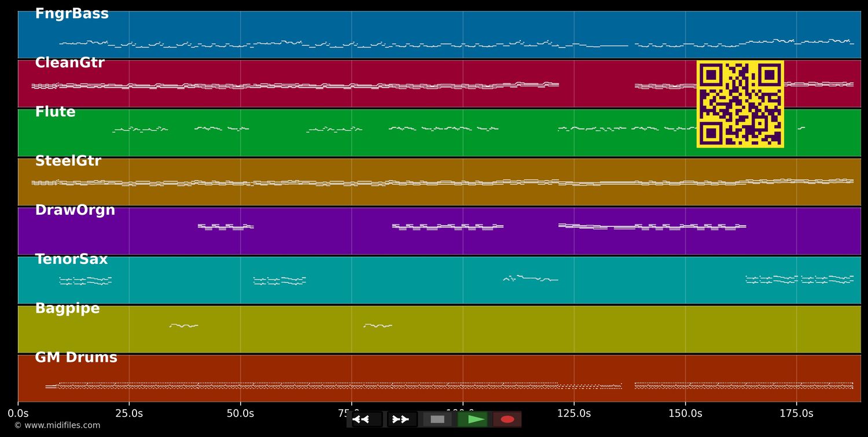Stop playback with the gray square button

coord(437,419)
